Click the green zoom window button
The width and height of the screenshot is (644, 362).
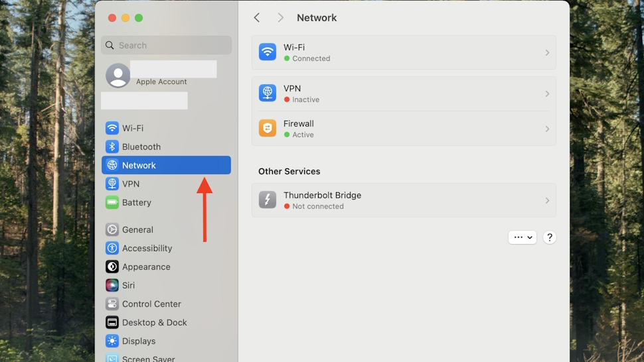coord(139,18)
